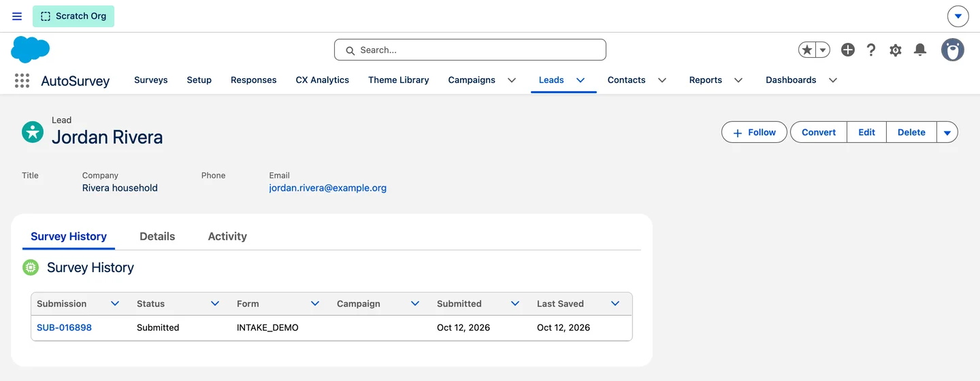
Task: Open the notifications bell
Action: 920,50
